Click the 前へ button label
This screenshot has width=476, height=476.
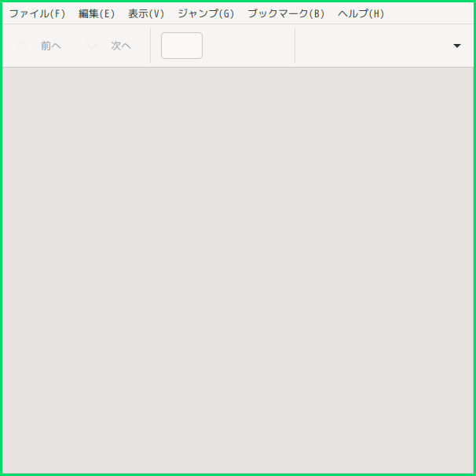pyautogui.click(x=51, y=46)
